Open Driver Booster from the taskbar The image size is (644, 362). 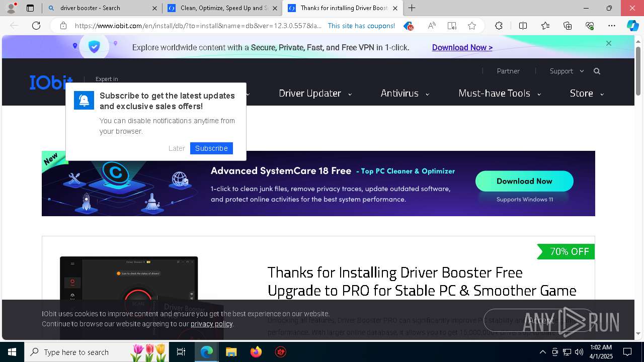(280, 352)
